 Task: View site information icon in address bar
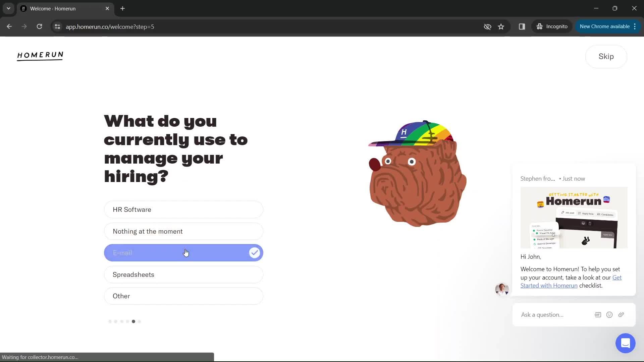click(x=57, y=26)
